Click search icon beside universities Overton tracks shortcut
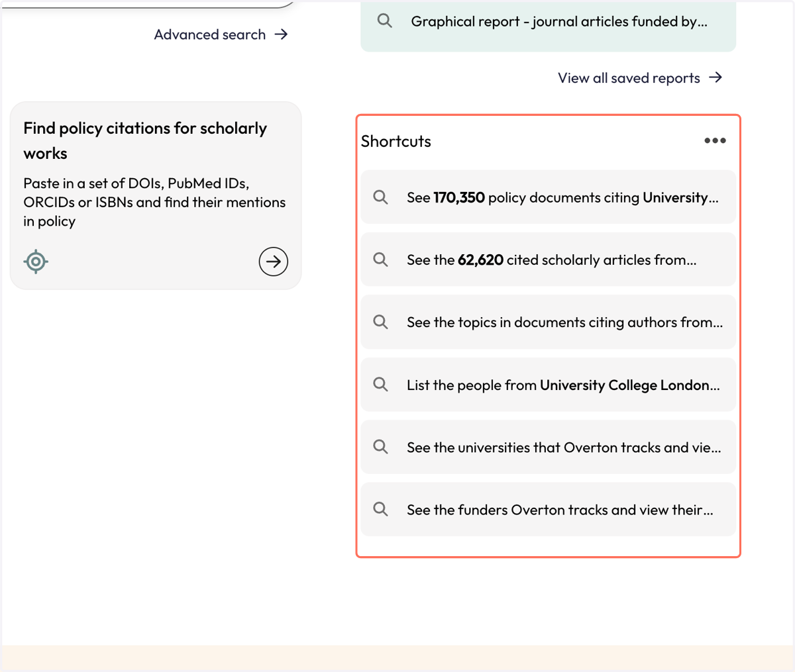 380,447
